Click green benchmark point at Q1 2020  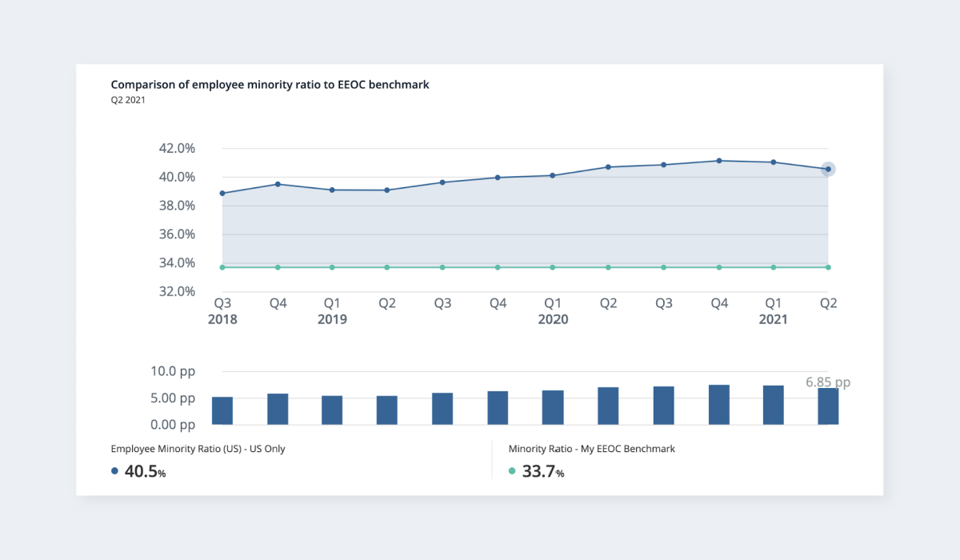coord(553,267)
